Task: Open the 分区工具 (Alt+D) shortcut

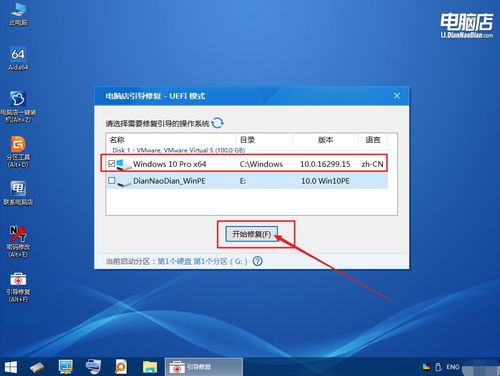Action: (x=18, y=152)
